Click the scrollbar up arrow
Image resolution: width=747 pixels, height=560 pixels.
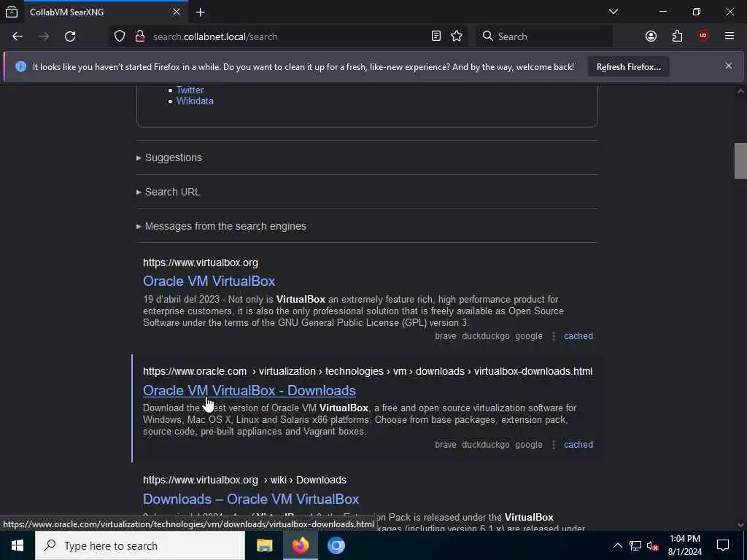tap(740, 90)
